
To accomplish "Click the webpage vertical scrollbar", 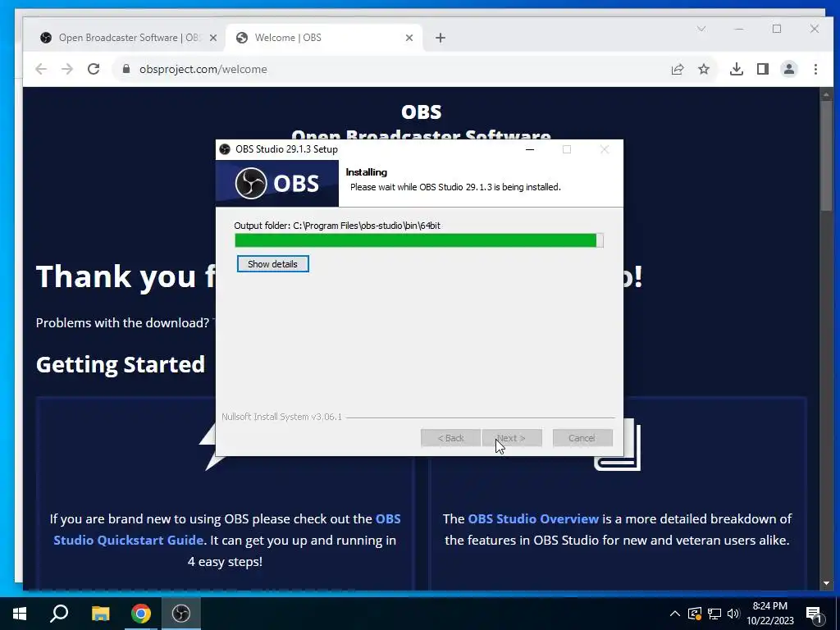I will pos(826,156).
